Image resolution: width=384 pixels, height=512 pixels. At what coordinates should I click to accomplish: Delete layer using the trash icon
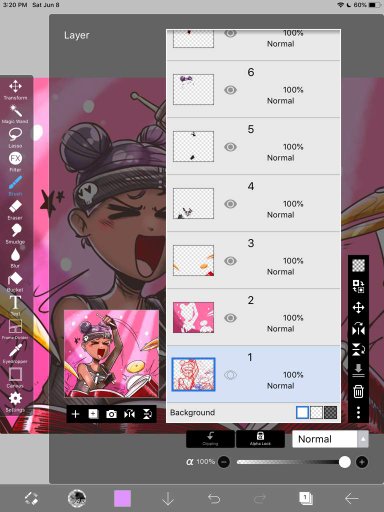358,391
